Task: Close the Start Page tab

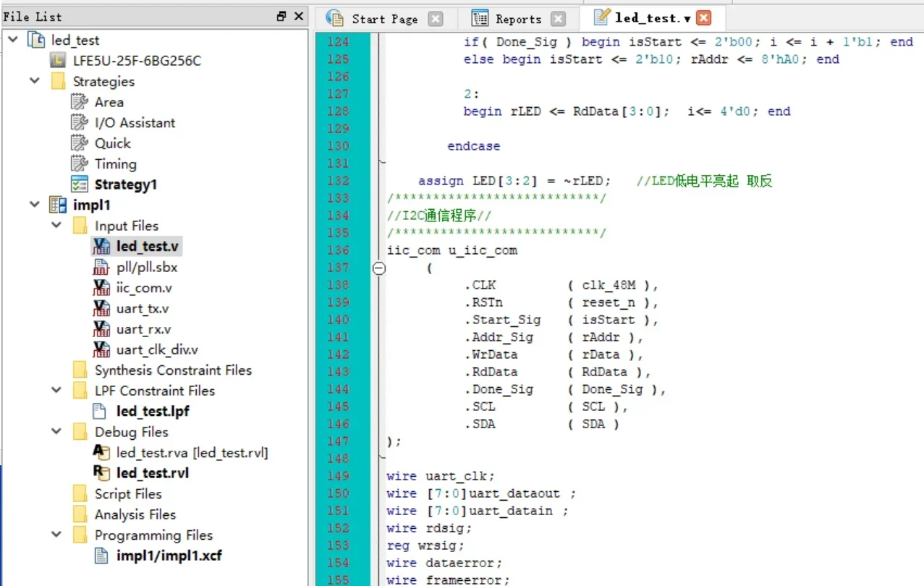Action: pyautogui.click(x=435, y=19)
